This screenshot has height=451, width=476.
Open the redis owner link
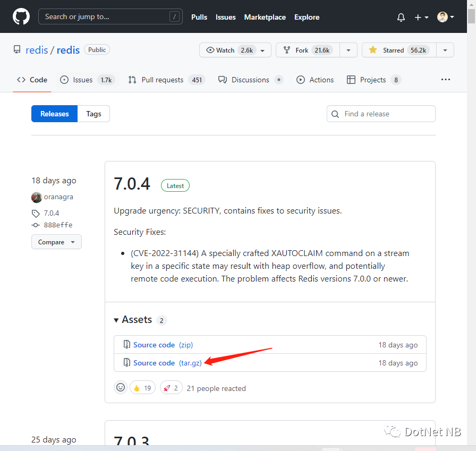point(37,50)
